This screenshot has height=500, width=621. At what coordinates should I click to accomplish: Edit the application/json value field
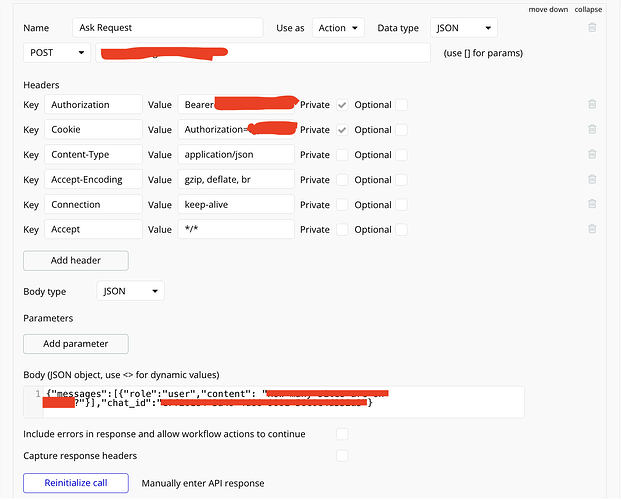pyautogui.click(x=236, y=155)
